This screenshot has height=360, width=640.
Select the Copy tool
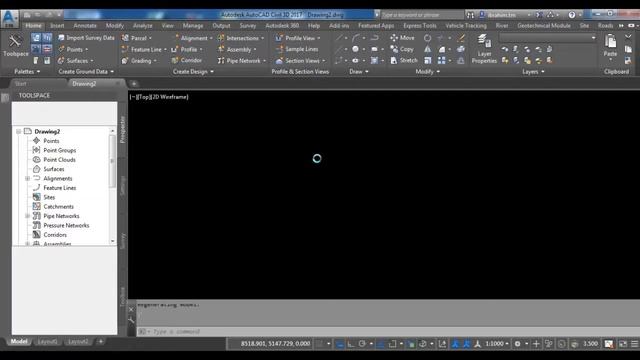coord(402,49)
